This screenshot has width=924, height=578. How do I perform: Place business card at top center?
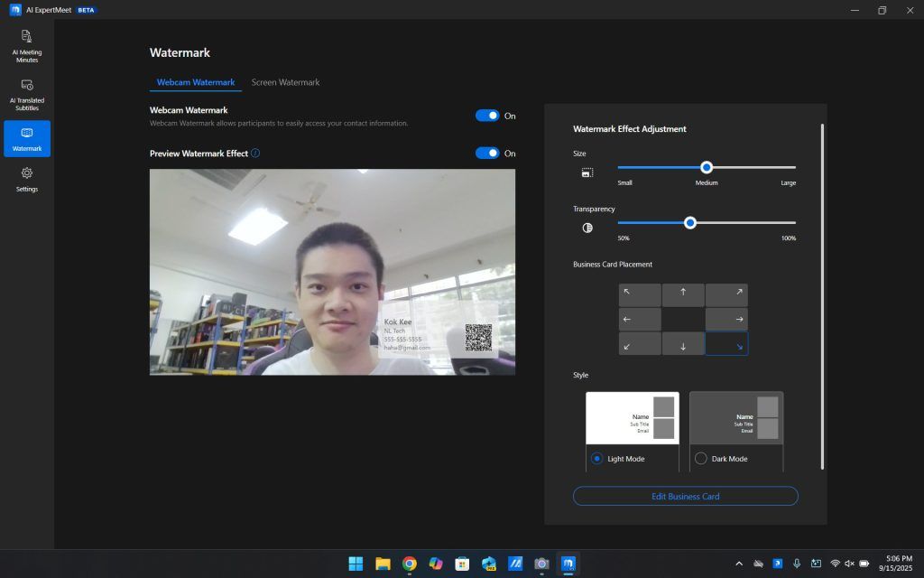[683, 295]
